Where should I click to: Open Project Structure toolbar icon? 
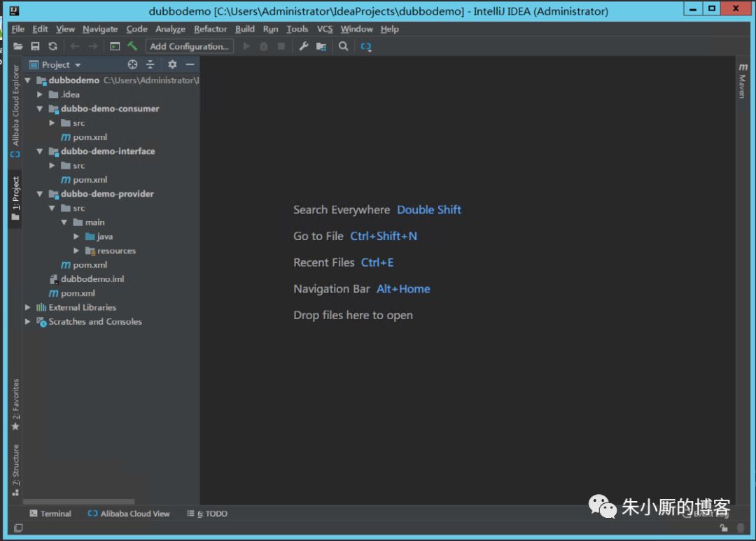click(x=321, y=46)
